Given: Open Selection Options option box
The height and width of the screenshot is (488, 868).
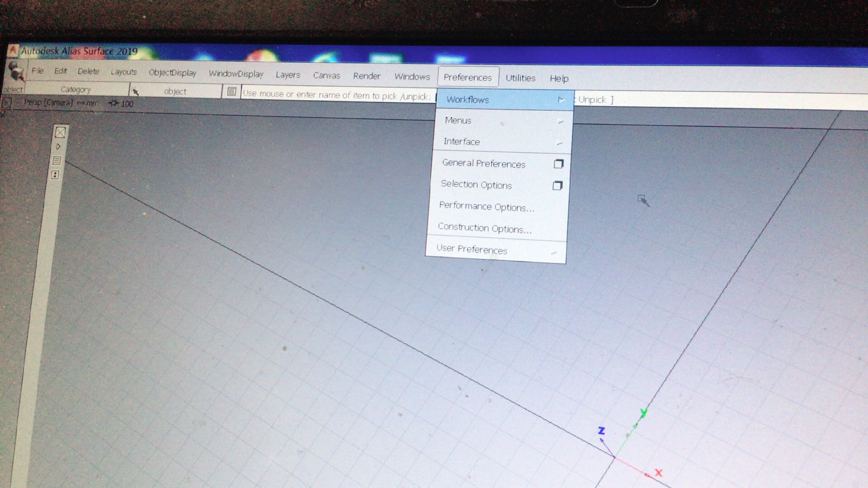Looking at the screenshot, I should [x=557, y=186].
